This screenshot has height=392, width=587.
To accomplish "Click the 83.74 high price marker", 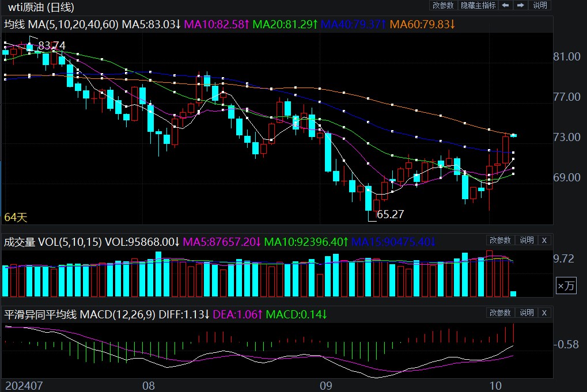I will (x=51, y=45).
